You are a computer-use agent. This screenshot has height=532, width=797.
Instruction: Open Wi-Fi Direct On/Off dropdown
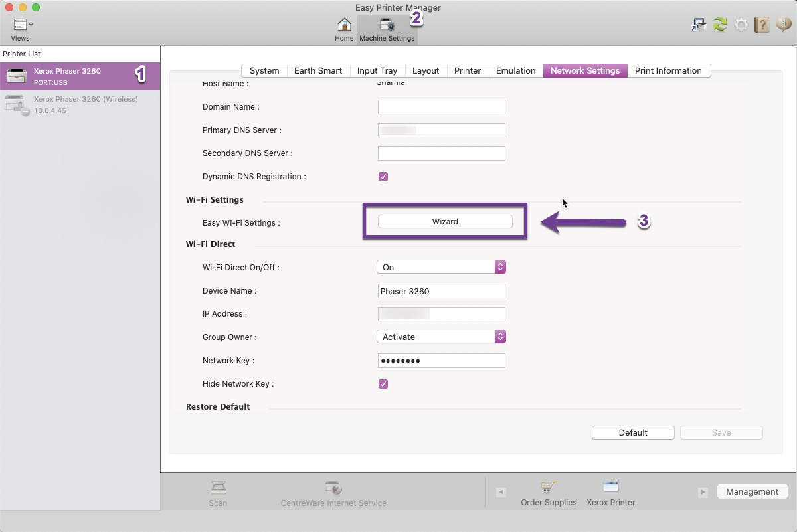point(442,267)
